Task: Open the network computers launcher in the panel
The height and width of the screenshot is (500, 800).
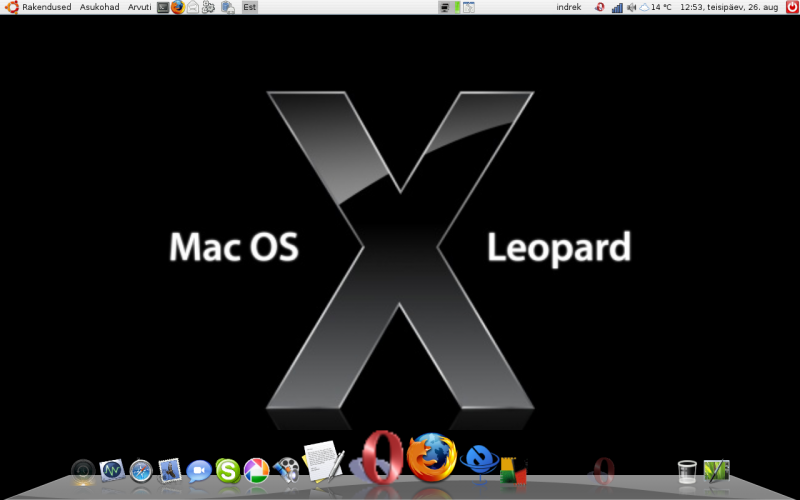Action: point(228,7)
